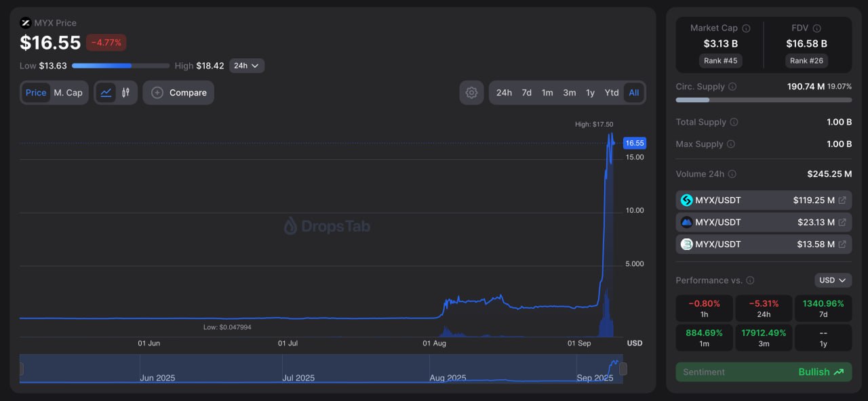
Task: Click the Sentiment Bullish bar
Action: (764, 372)
